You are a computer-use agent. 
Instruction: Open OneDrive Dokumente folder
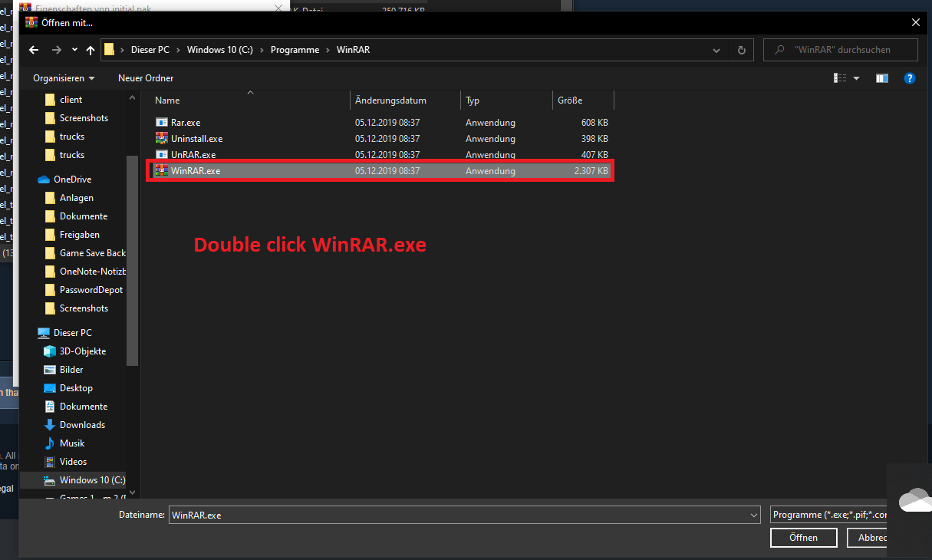[84, 216]
